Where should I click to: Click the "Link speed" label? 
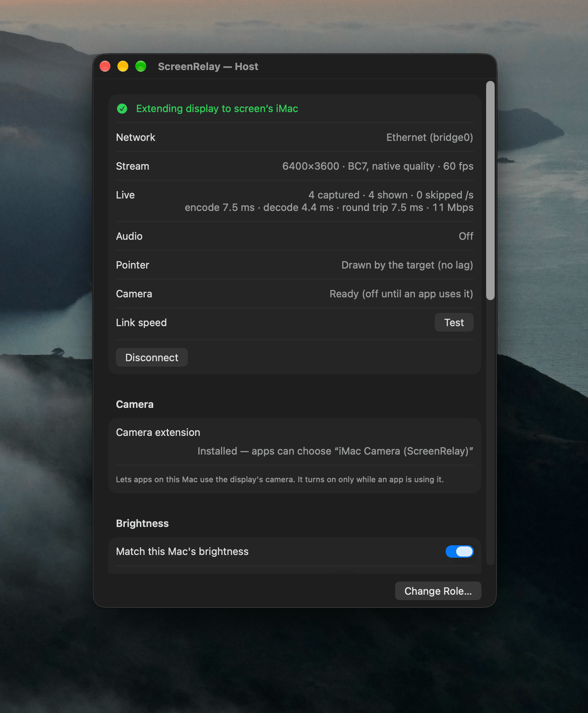pos(141,323)
